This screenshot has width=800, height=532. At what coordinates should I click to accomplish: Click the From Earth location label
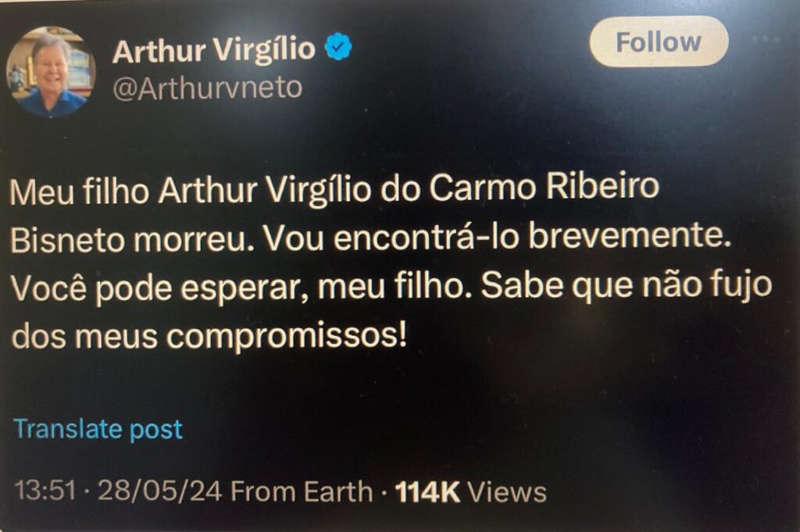pos(302,491)
